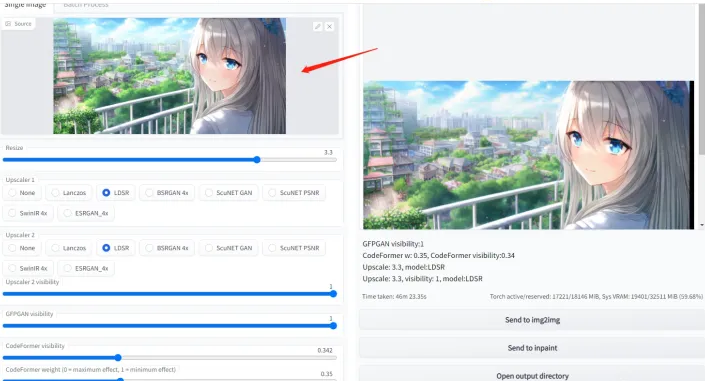
Task: Switch to the Batch Process tab
Action: click(x=86, y=4)
